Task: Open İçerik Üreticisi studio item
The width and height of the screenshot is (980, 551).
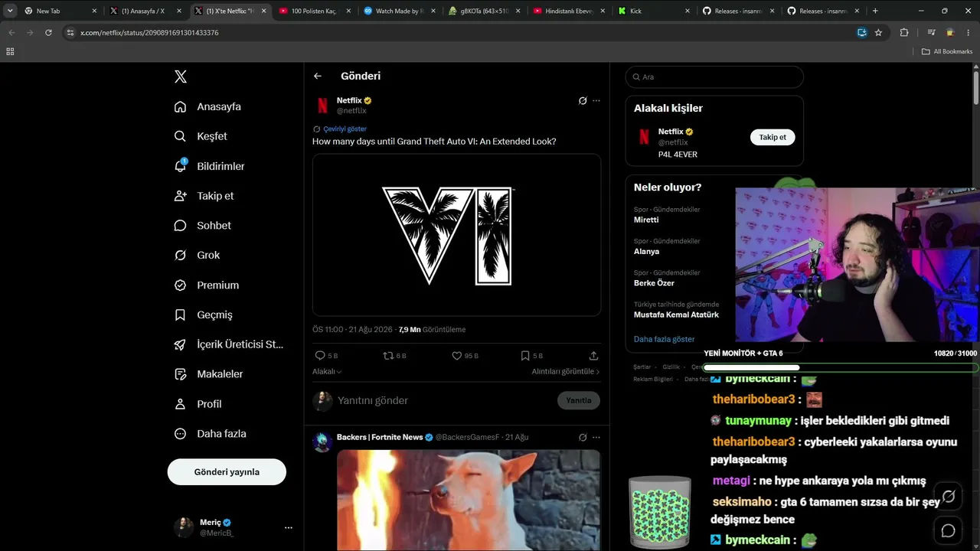Action: point(229,344)
